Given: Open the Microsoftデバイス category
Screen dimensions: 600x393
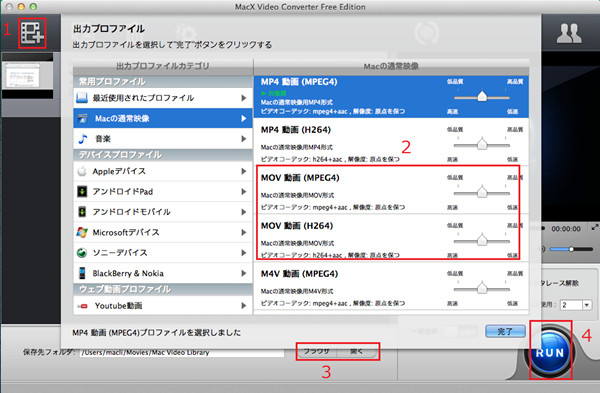Looking at the screenshot, I should [x=163, y=232].
